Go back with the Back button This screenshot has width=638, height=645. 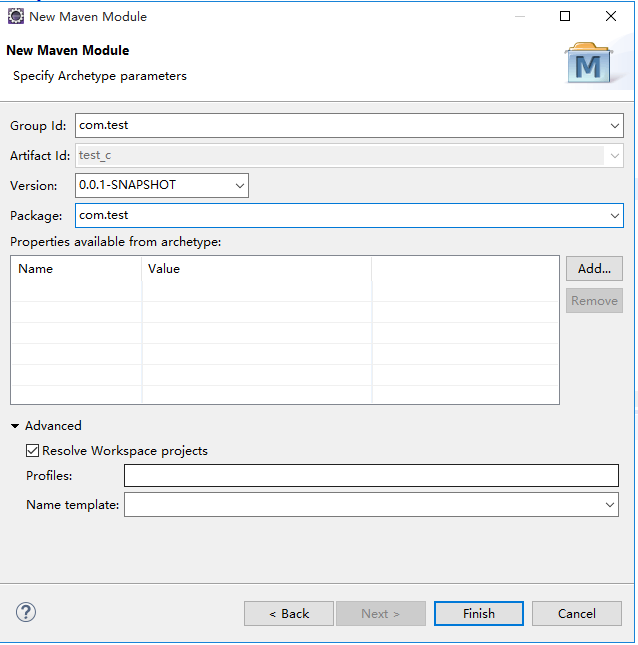click(289, 613)
